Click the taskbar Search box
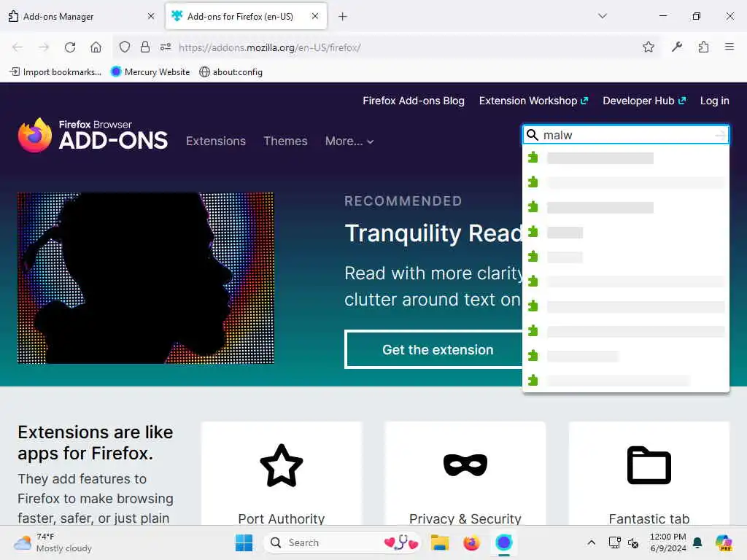This screenshot has width=747, height=560. pyautogui.click(x=342, y=542)
